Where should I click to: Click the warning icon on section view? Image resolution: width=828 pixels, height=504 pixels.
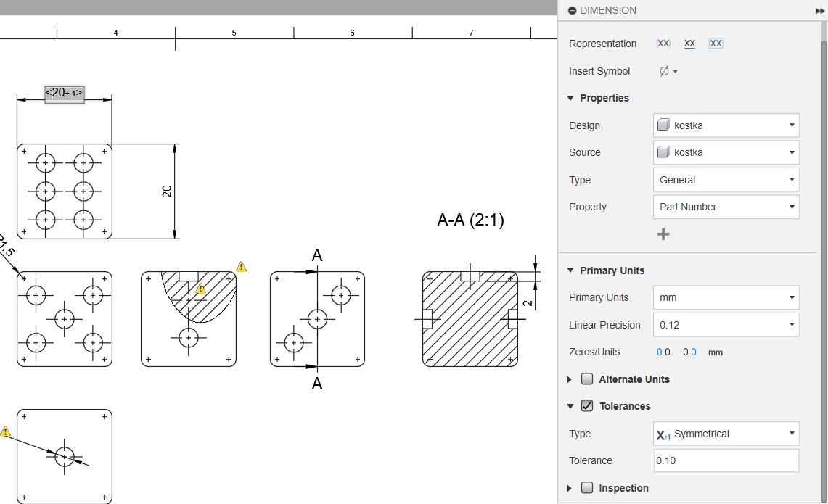241,267
